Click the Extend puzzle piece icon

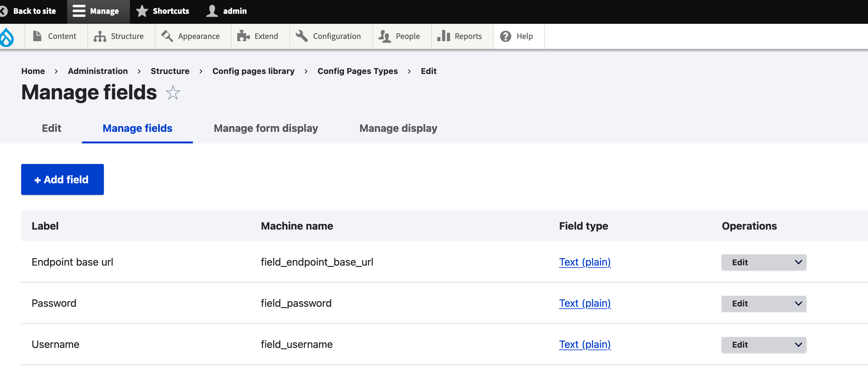point(243,36)
